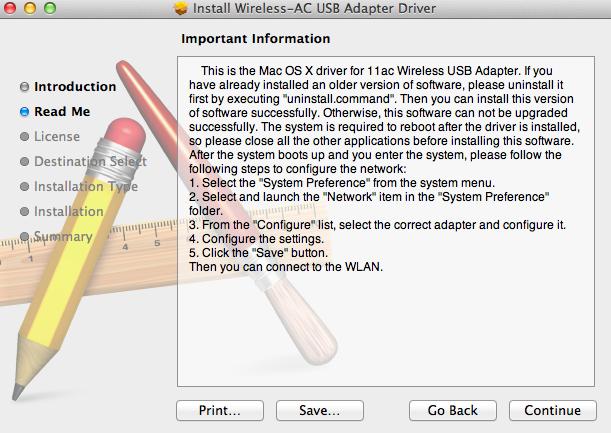The width and height of the screenshot is (611, 433).
Task: Click the blue bullet beside Read Me
Action: tap(24, 112)
